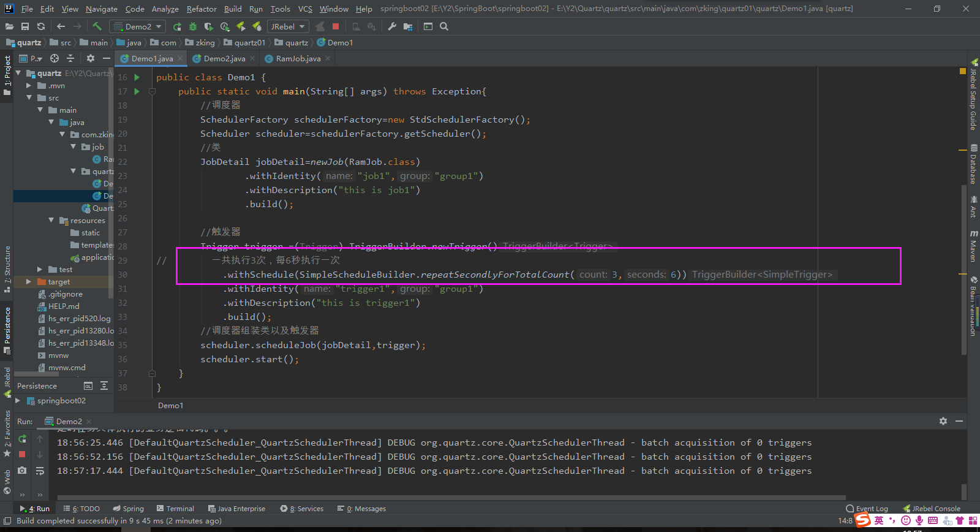The width and height of the screenshot is (980, 532).
Task: Open the Project Structure toolbar icon
Action: point(408,26)
